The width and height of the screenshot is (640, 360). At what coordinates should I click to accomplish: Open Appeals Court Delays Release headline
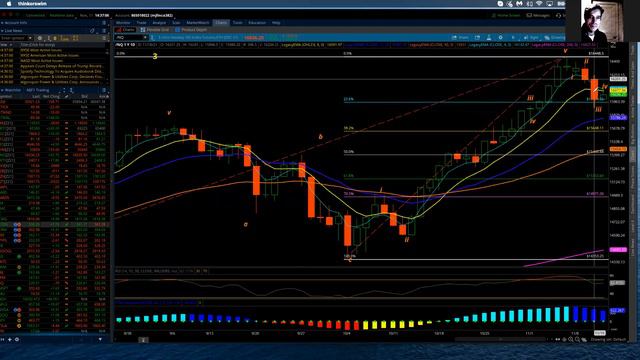click(x=62, y=66)
